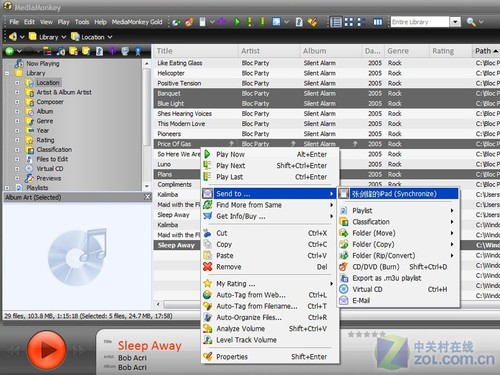500x375 pixels.
Task: Click the Get Info/Buy cart icon
Action: coord(207,216)
